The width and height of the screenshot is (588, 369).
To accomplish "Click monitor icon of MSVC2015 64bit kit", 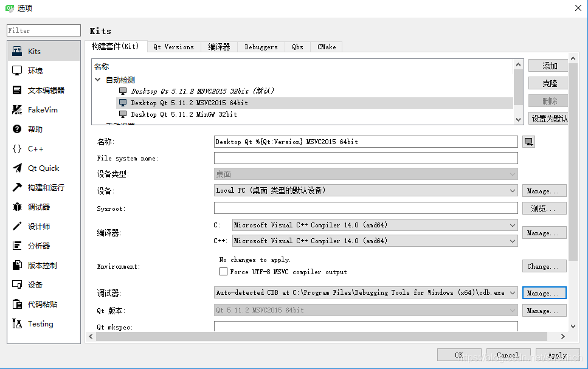I will pos(123,102).
